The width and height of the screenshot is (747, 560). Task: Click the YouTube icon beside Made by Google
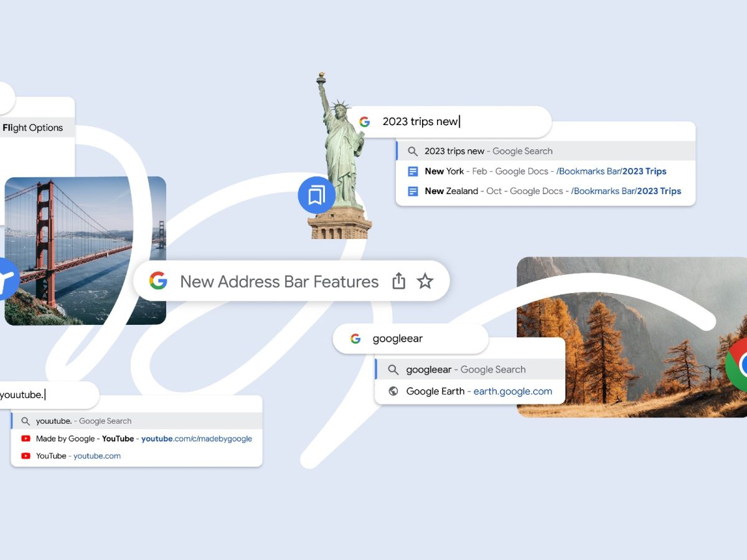coord(26,439)
